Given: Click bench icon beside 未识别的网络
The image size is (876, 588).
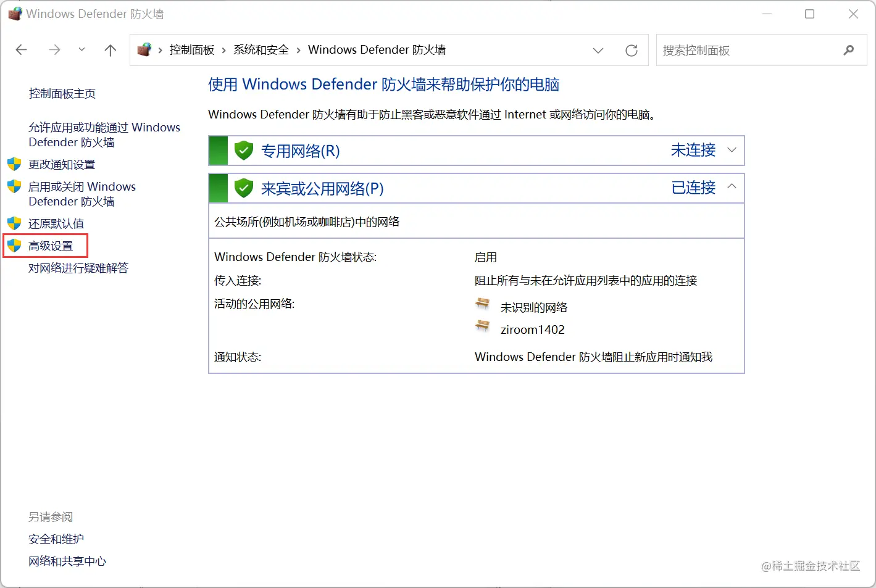Looking at the screenshot, I should pyautogui.click(x=483, y=304).
